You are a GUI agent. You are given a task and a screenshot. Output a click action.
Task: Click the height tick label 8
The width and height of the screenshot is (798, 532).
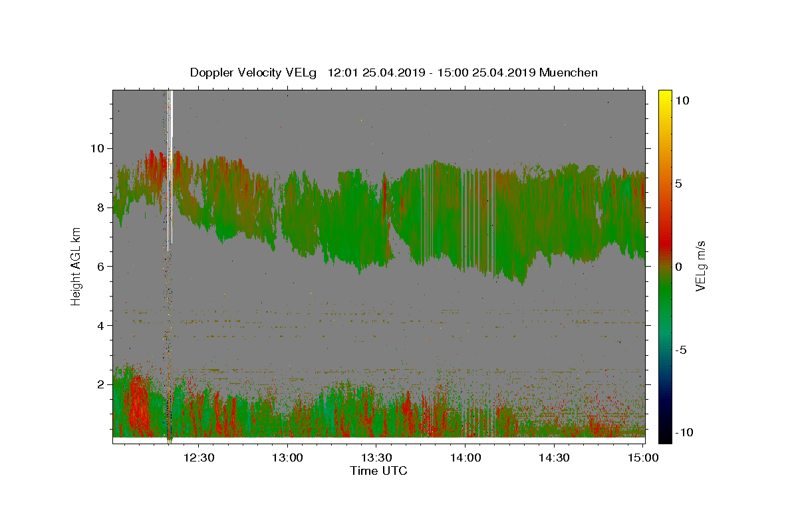(x=102, y=207)
